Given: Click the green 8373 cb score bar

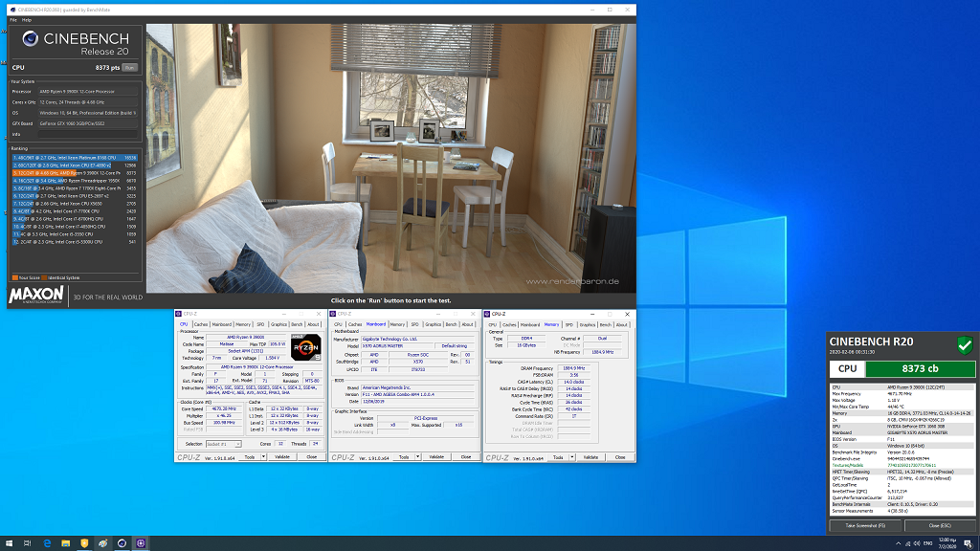Looking at the screenshot, I should coord(920,369).
